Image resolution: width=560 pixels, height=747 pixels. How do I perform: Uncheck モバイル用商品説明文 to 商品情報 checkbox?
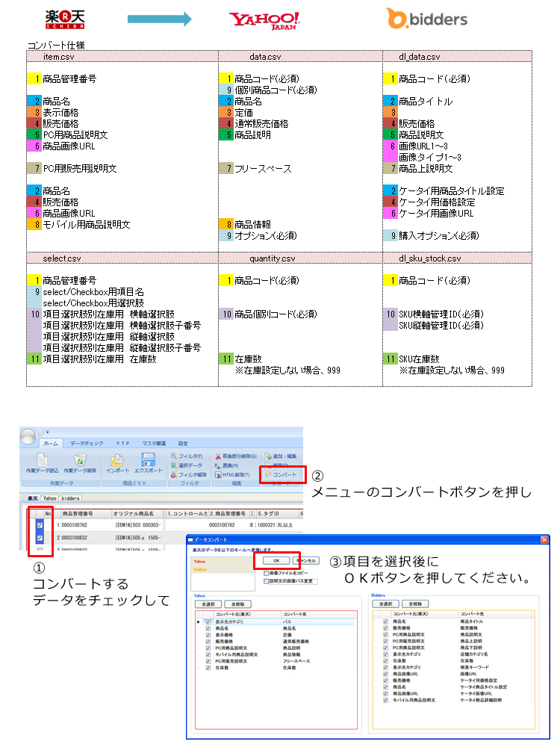pos(208,654)
